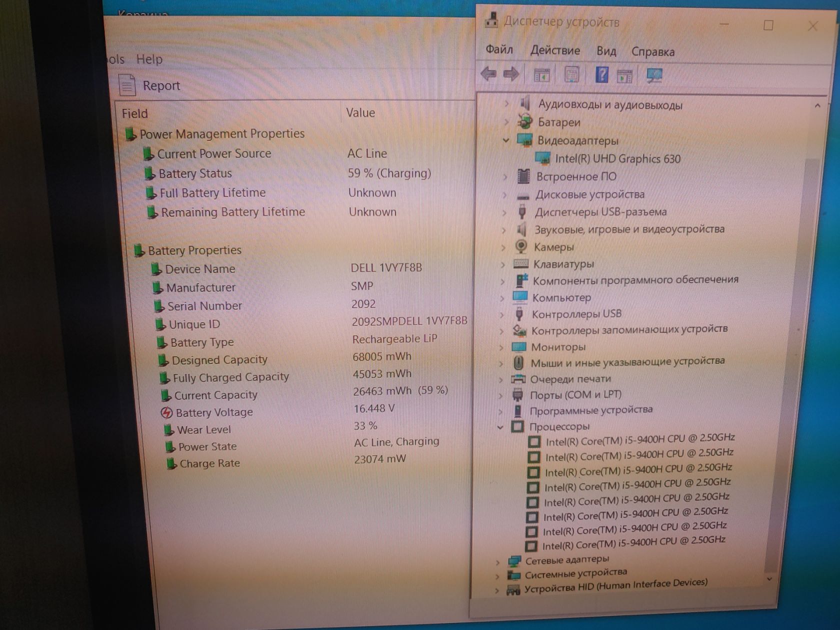The width and height of the screenshot is (840, 630).
Task: Click the Мониторы monitor icon
Action: 519,346
